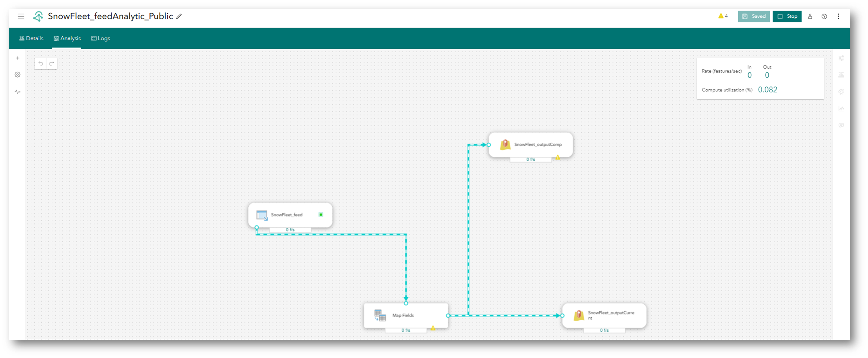Image resolution: width=868 pixels, height=358 pixels.
Task: Open the user account profile icon
Action: (x=810, y=17)
